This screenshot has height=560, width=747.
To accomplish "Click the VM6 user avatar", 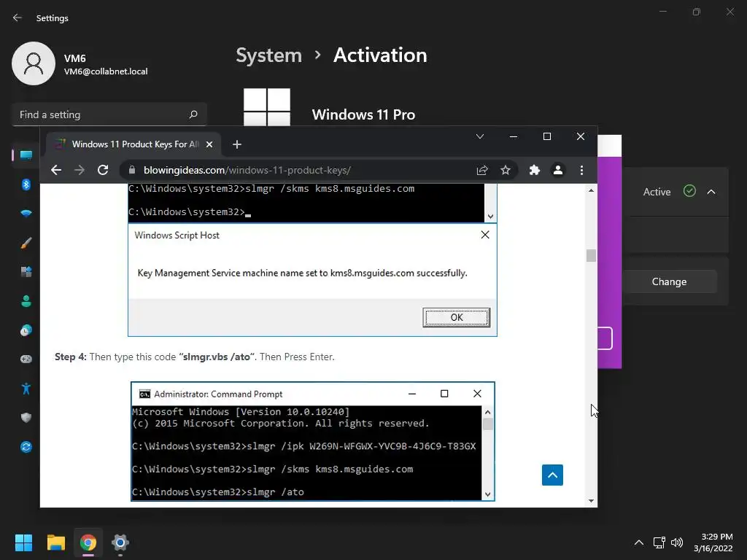I will point(34,63).
